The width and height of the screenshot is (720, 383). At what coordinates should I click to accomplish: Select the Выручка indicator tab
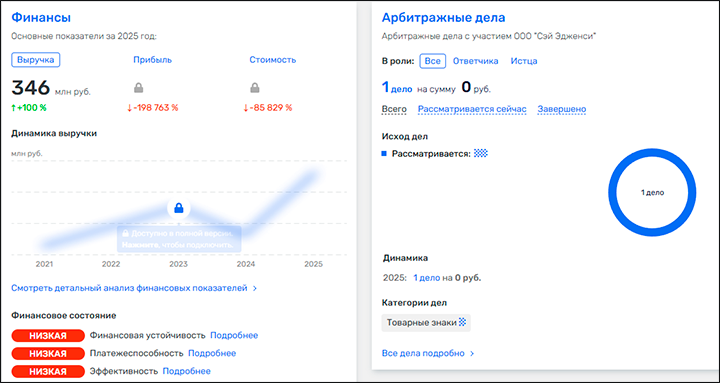click(36, 60)
